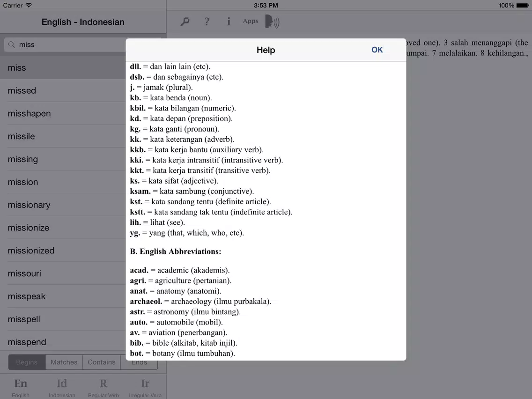
Task: Tap the "bib. = bible" line
Action: pyautogui.click(x=184, y=343)
